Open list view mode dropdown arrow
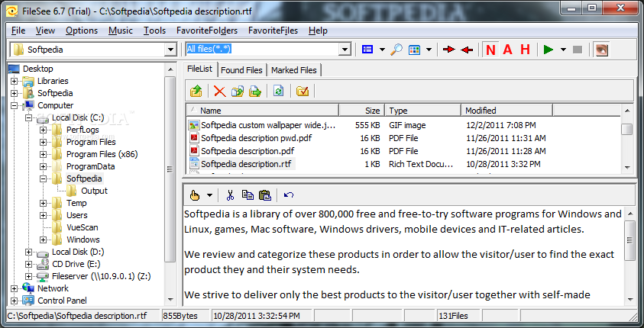This screenshot has height=328, width=644. [382, 50]
